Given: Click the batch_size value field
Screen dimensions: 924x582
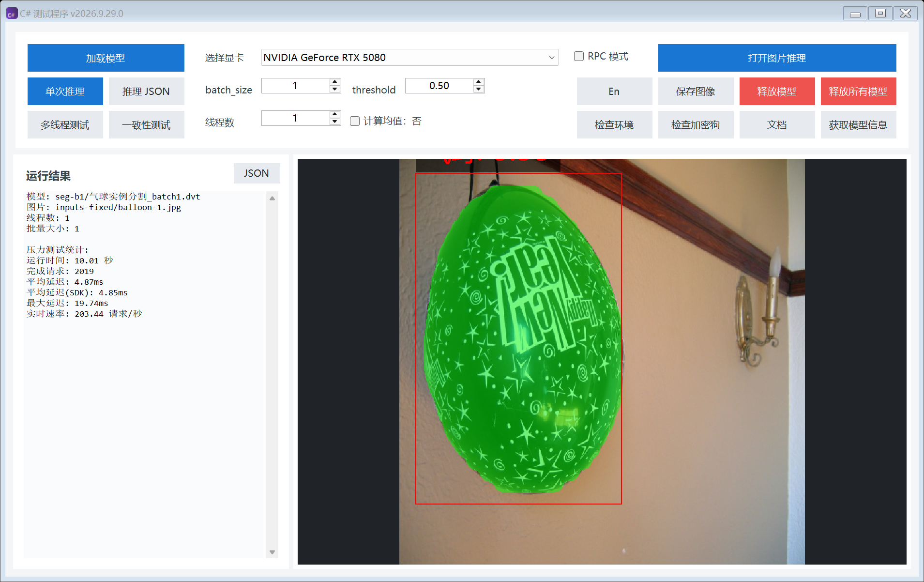Looking at the screenshot, I should point(295,86).
